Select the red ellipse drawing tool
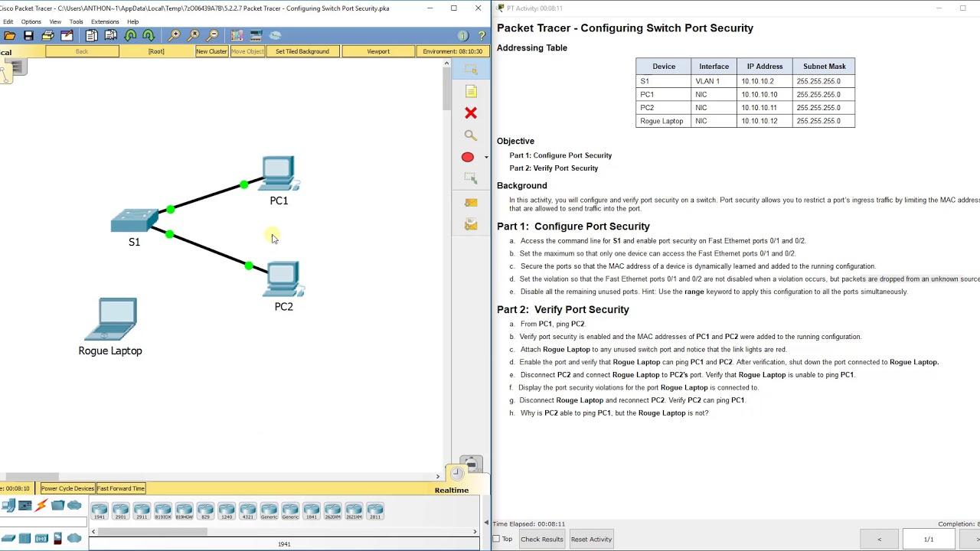 click(x=468, y=157)
